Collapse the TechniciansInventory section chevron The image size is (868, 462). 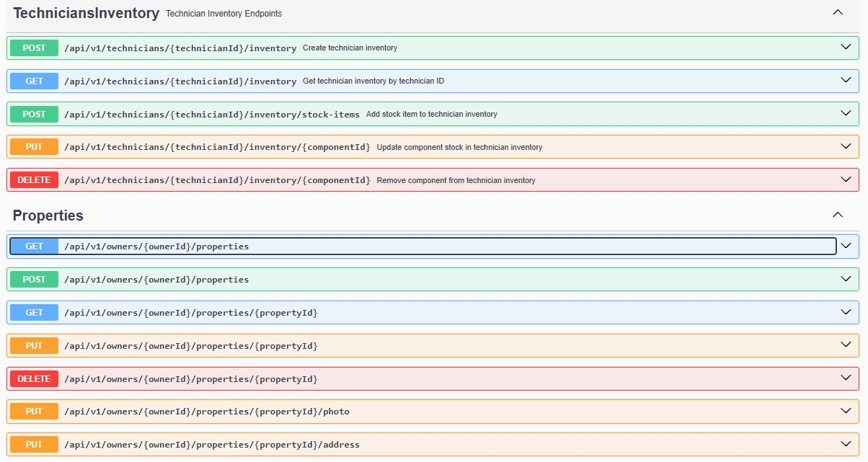837,12
